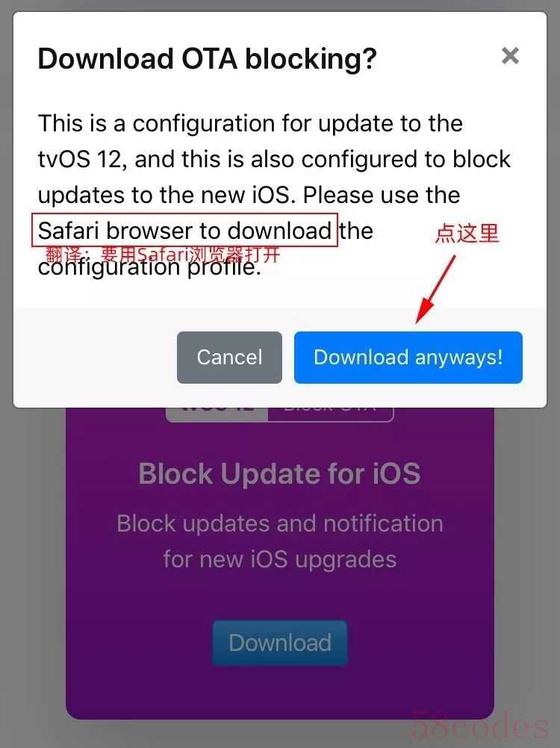Click the 'Download OTA blocking?' dialog title
560x748 pixels.
click(x=207, y=59)
